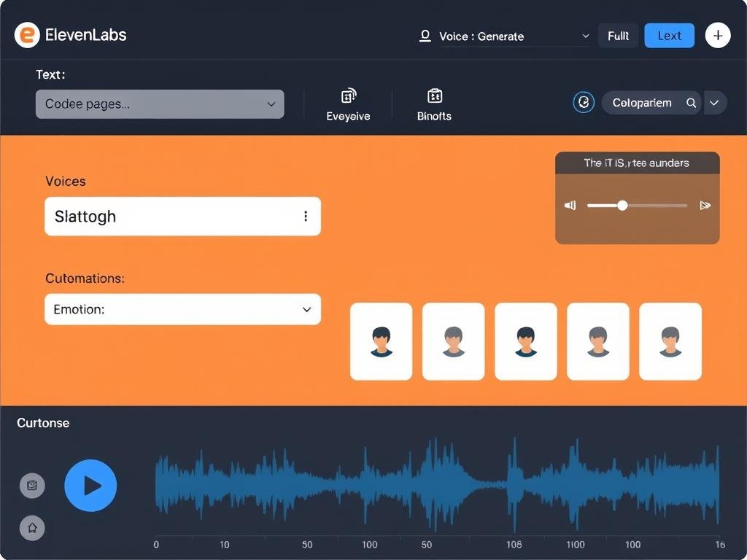Select the Eveysive icon in the toolbar
Image resolution: width=747 pixels, height=560 pixels.
[348, 96]
